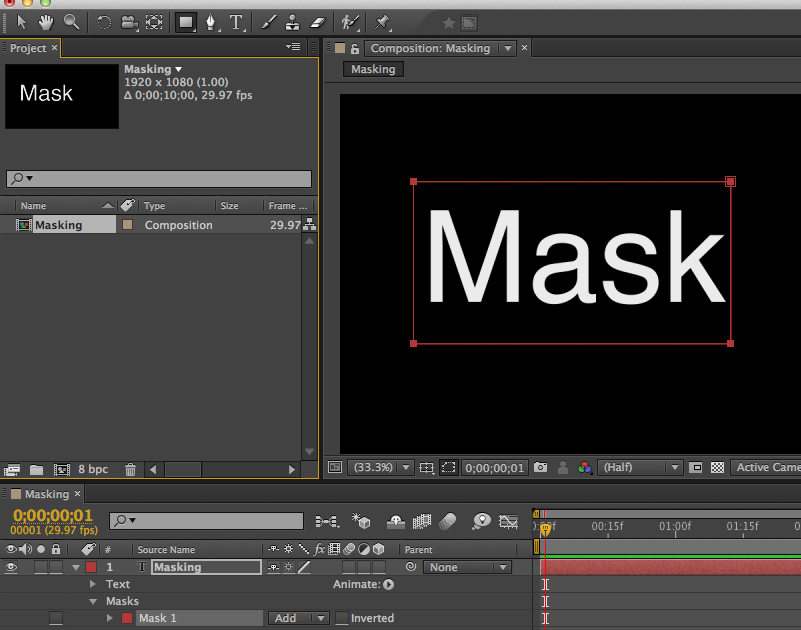Open the Add mask mode dropdown
Viewport: 801px width, 630px height.
(x=299, y=618)
